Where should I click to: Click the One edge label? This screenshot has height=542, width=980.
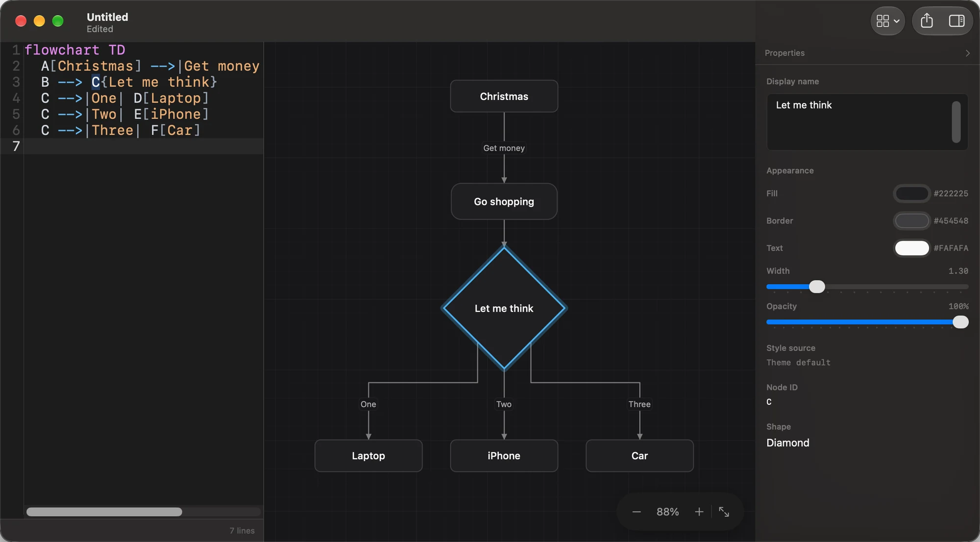tap(368, 404)
